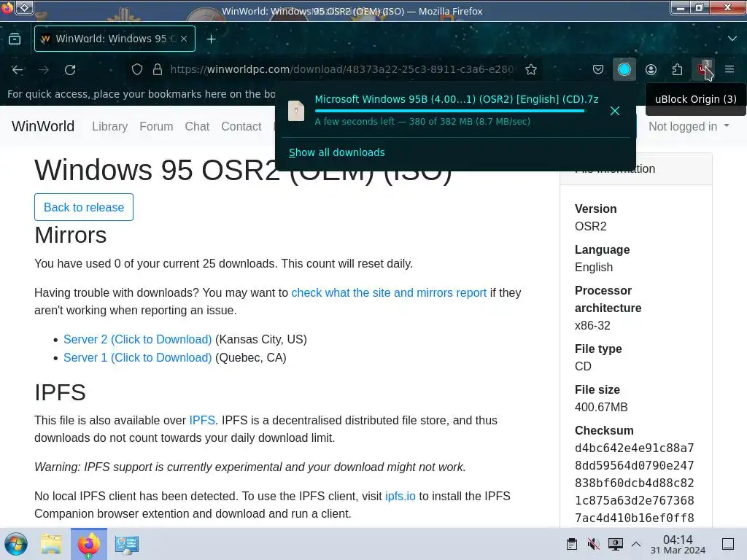
Task: Click the download progress bar
Action: [450, 111]
